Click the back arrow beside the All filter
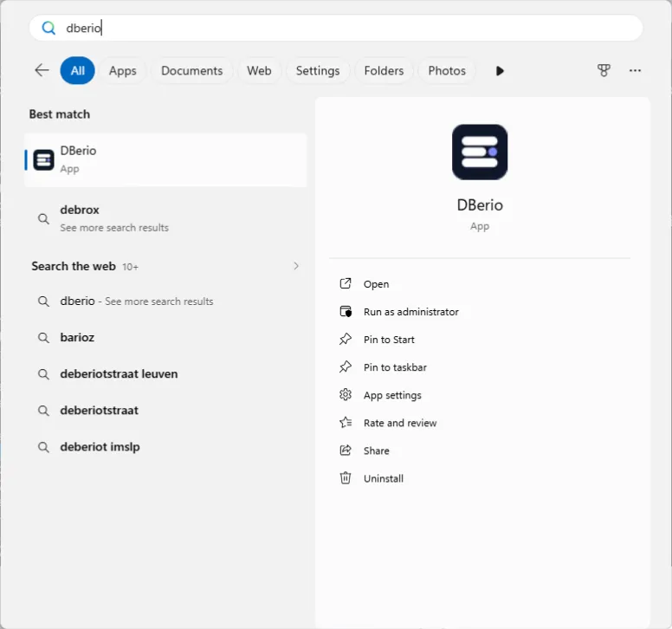672x629 pixels. [x=42, y=70]
